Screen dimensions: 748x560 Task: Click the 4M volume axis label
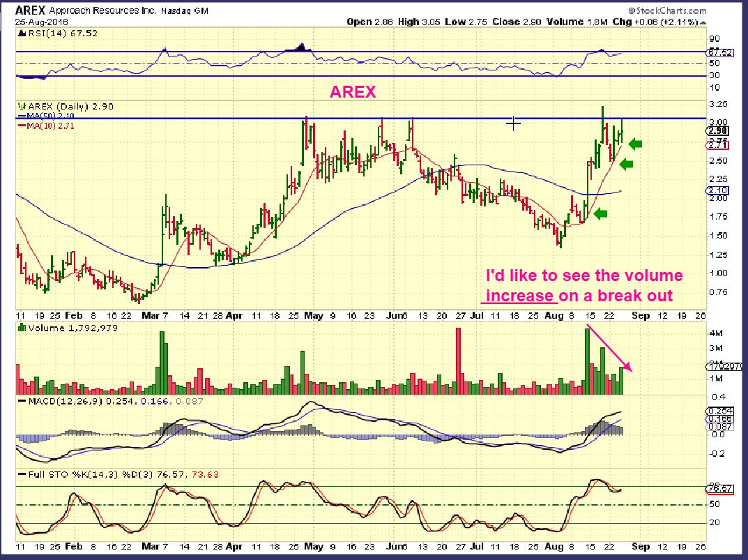point(717,333)
